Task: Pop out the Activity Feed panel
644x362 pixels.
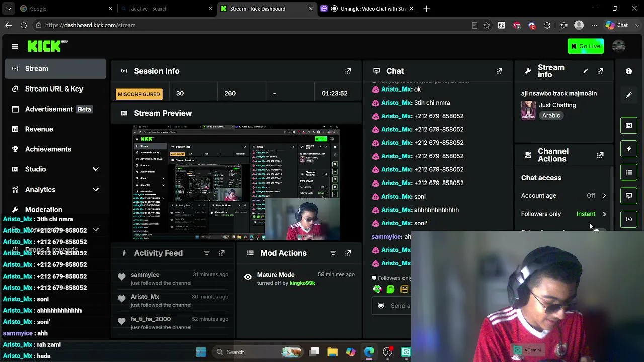Action: pyautogui.click(x=222, y=253)
